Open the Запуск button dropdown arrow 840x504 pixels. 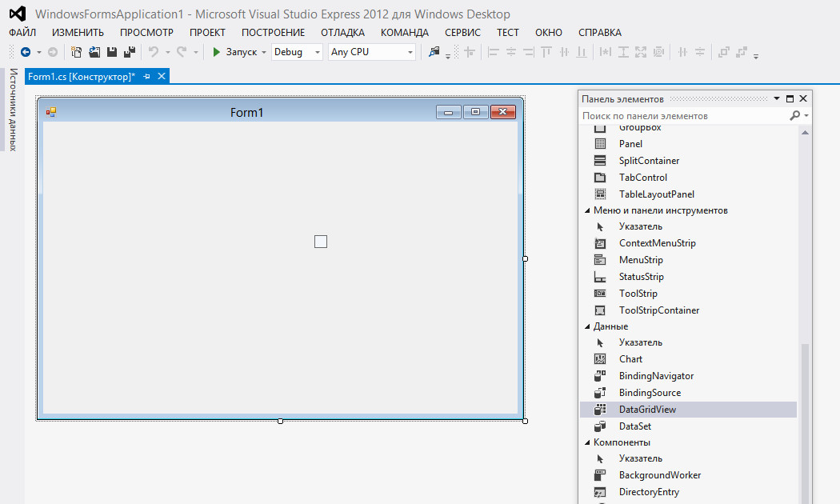263,53
